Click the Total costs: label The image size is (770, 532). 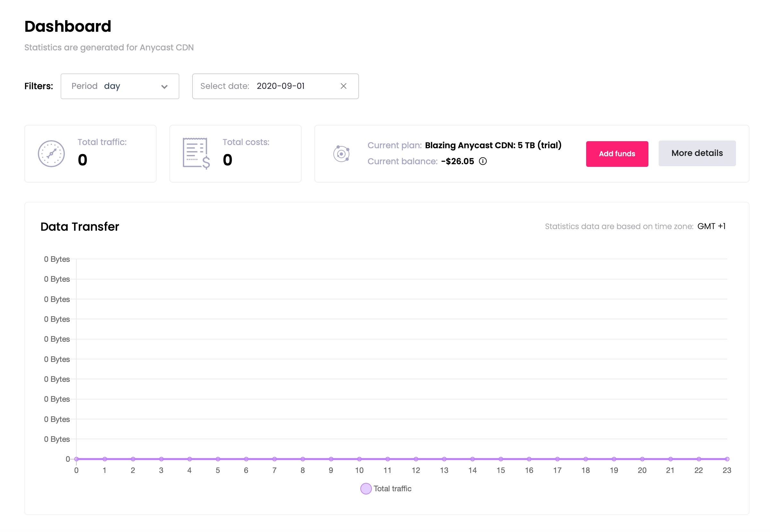(x=246, y=142)
